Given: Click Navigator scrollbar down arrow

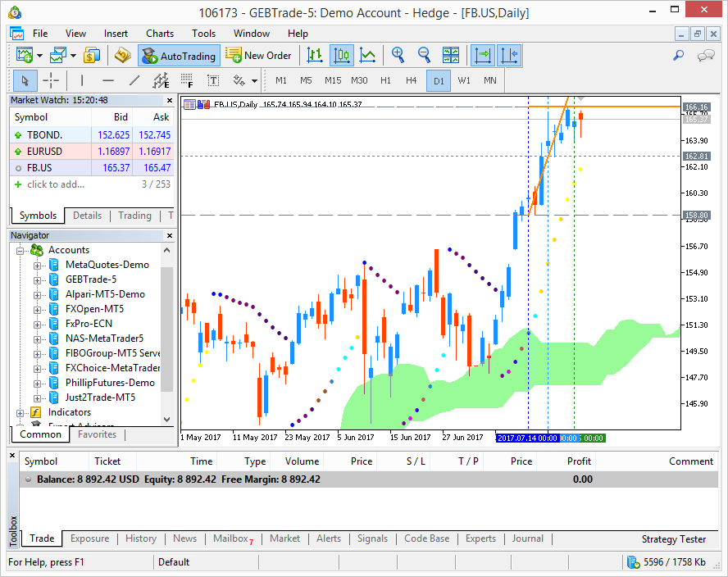Looking at the screenshot, I should 167,419.
